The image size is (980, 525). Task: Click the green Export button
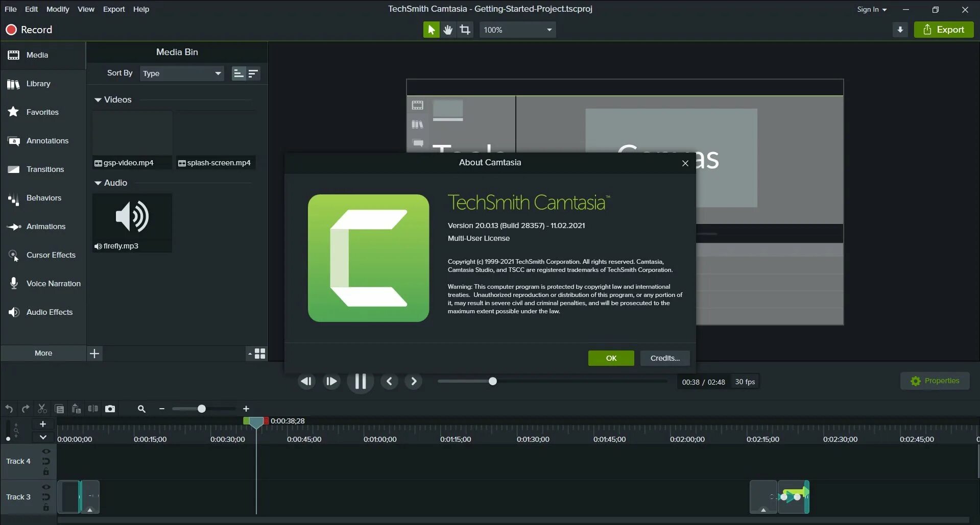pyautogui.click(x=944, y=30)
